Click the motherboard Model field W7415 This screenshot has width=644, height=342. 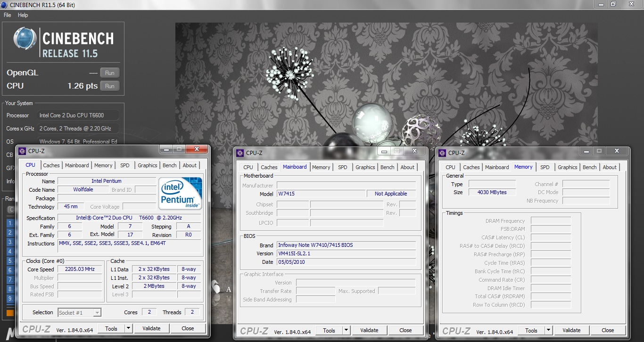(x=321, y=194)
